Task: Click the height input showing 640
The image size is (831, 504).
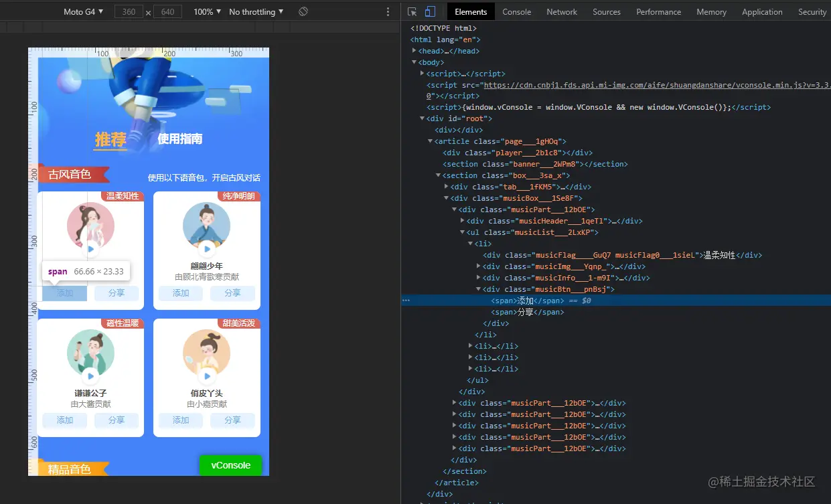Action: pos(167,11)
